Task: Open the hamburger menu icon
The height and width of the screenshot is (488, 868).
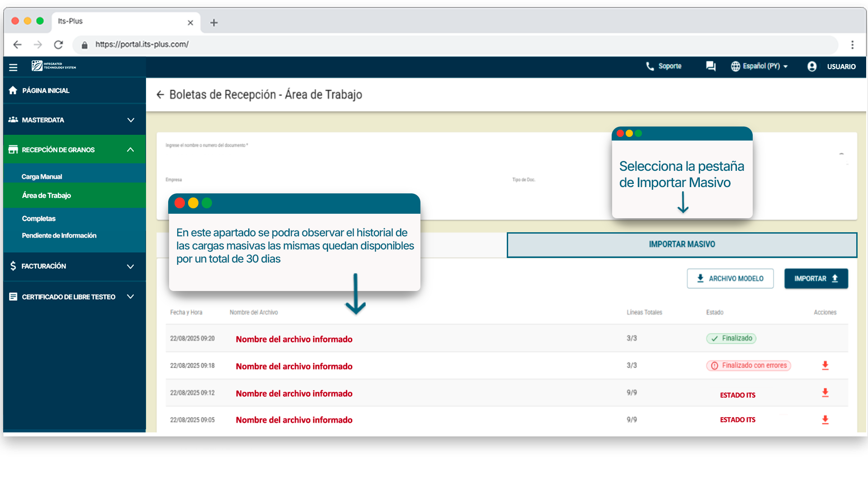Action: coord(13,67)
